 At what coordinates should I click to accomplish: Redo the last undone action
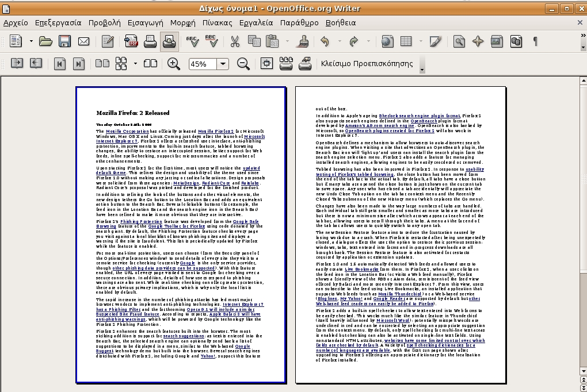click(x=353, y=41)
